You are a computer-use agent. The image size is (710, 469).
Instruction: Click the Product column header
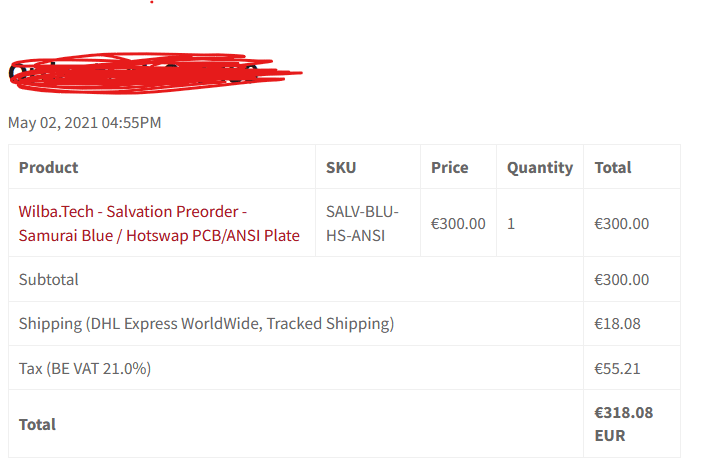click(x=48, y=168)
